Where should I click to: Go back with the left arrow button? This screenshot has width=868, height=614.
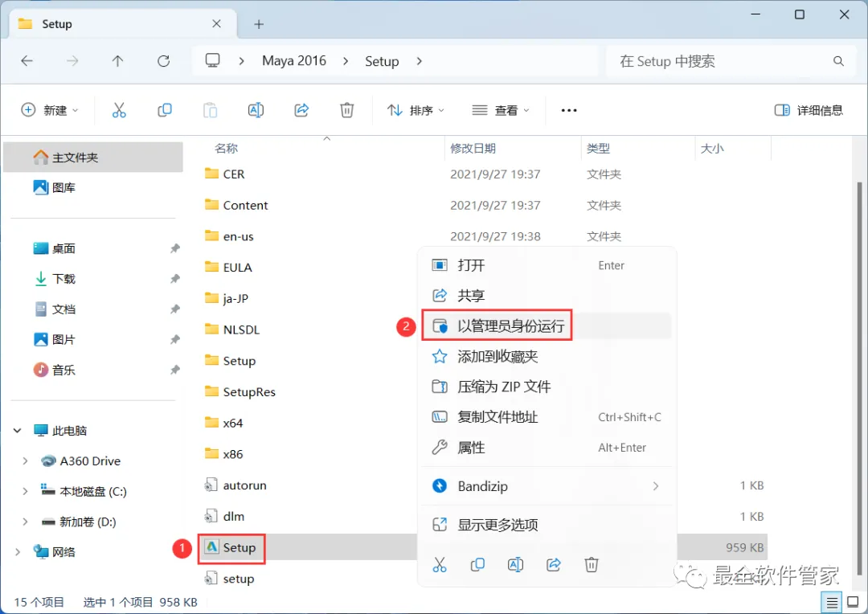pos(27,61)
